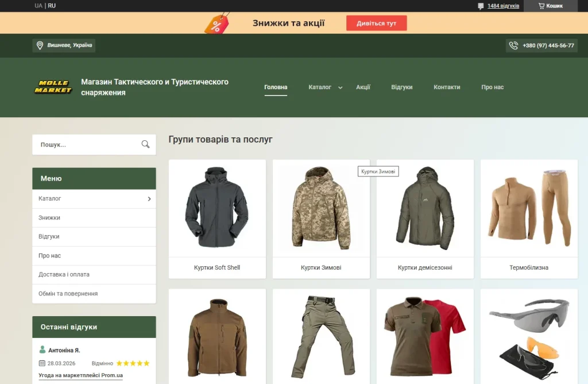The width and height of the screenshot is (588, 384).
Task: Select Знижки in sidebar menu
Action: click(x=94, y=218)
